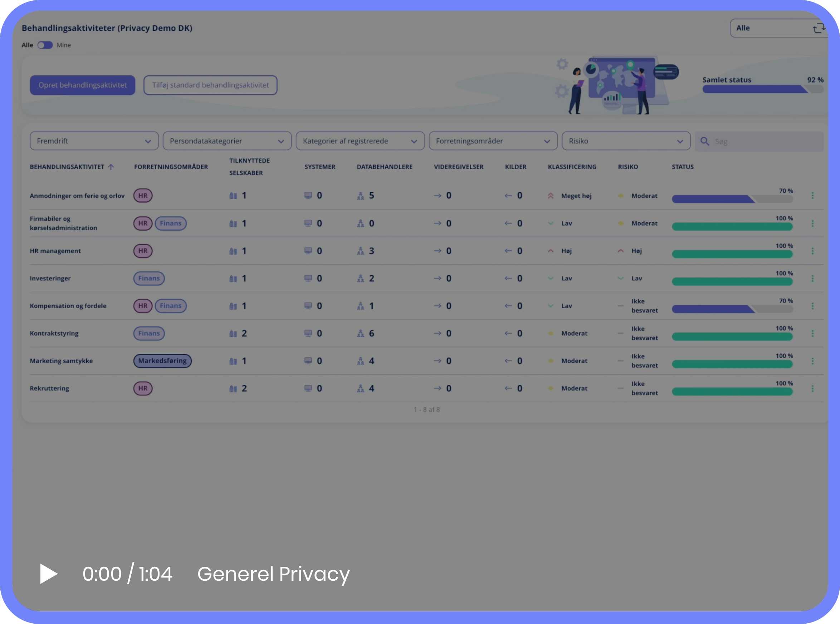Viewport: 840px width, 624px height.
Task: Open Kompensation og fordele activity
Action: [68, 306]
